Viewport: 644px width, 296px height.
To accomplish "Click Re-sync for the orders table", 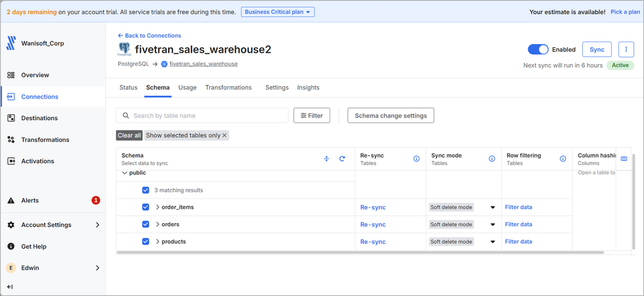I will point(373,224).
